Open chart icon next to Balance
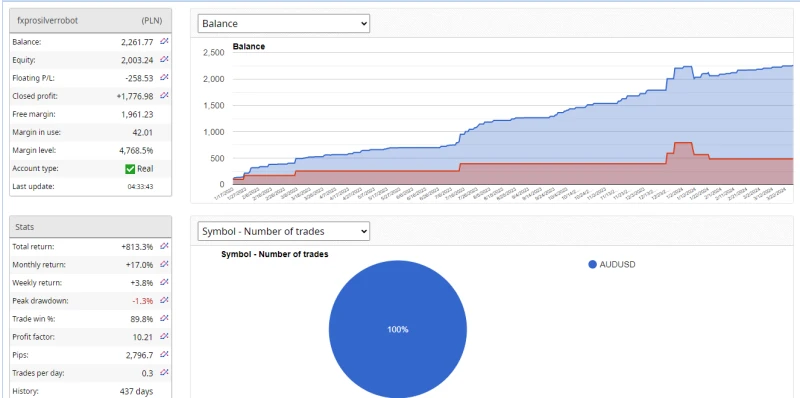 [164, 41]
